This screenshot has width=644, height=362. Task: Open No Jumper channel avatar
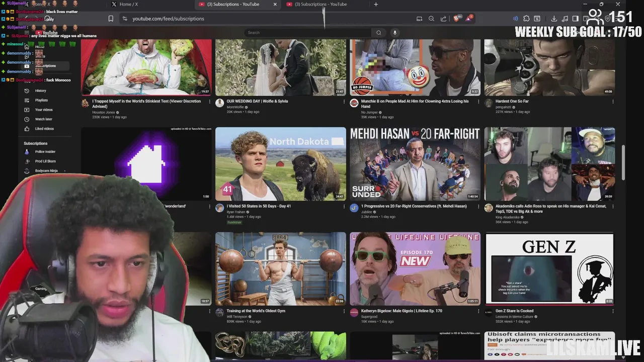point(354,103)
